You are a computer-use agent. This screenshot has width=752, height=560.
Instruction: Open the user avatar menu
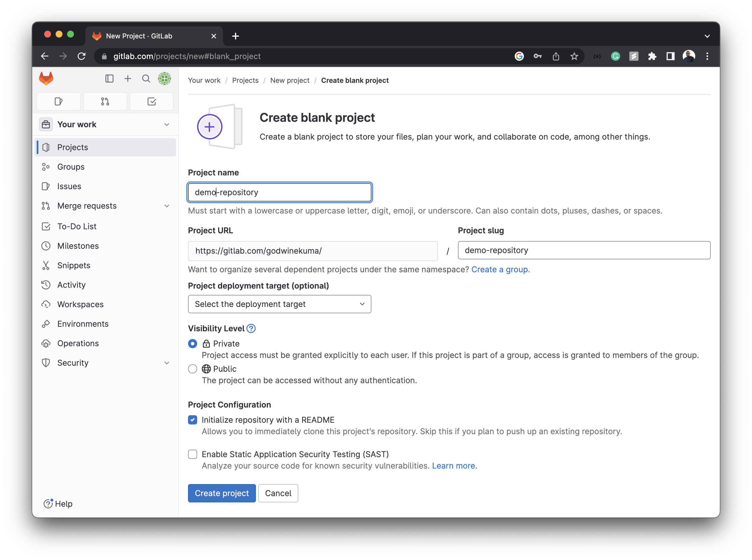[x=164, y=79]
